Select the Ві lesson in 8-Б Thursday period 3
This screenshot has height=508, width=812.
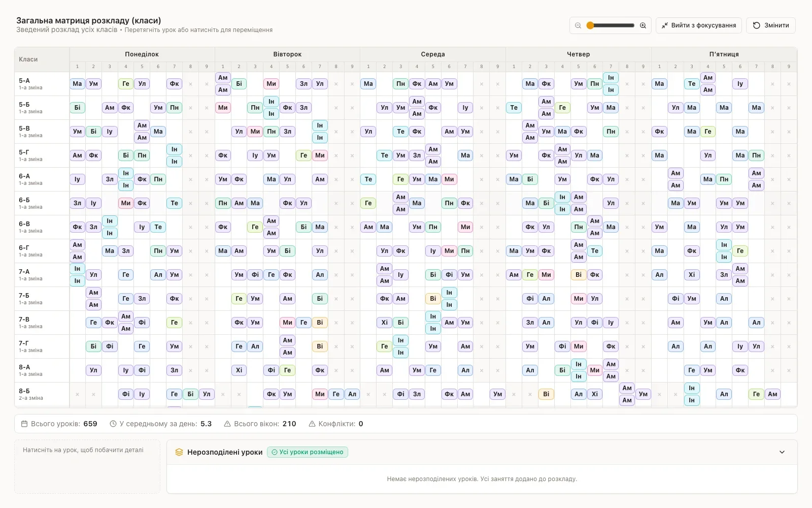[x=546, y=394]
